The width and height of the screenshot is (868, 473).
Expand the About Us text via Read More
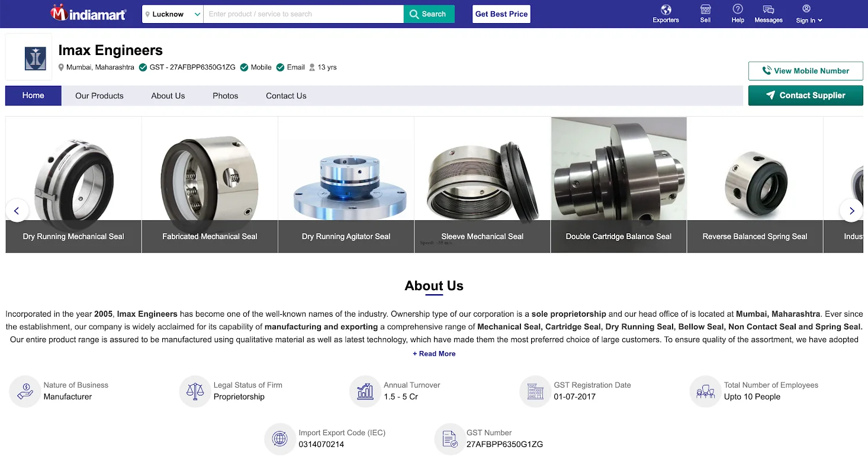click(434, 353)
